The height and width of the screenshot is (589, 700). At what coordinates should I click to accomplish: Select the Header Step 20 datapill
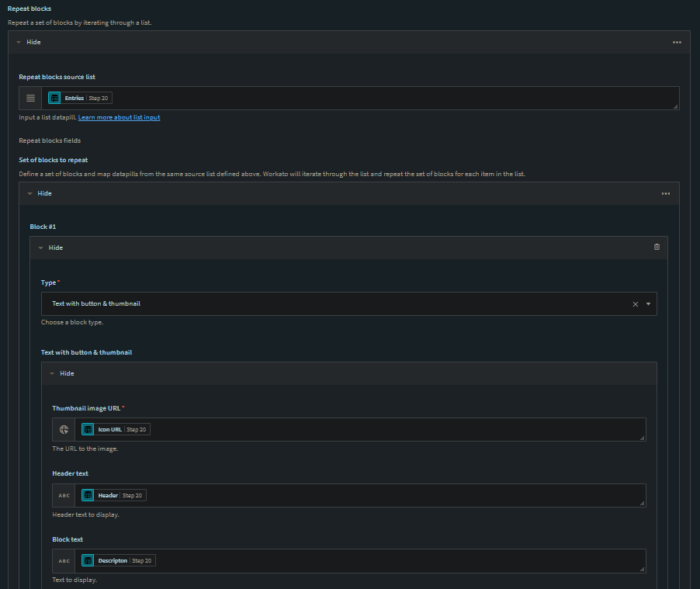(x=113, y=495)
